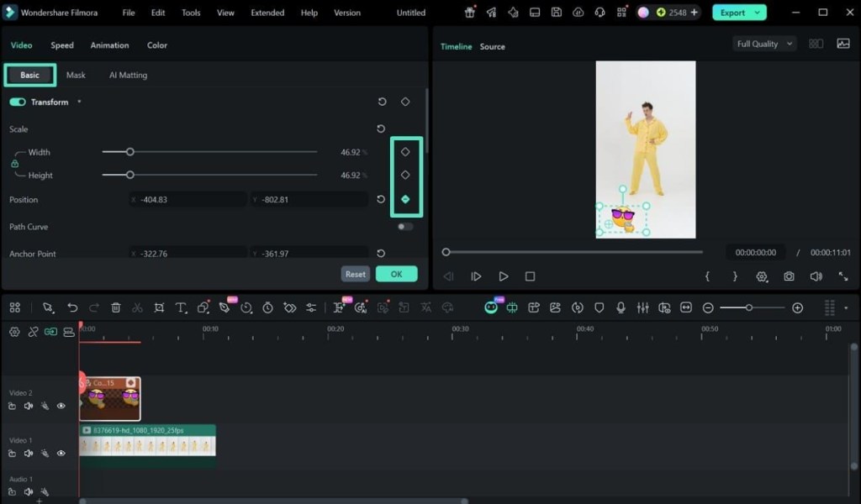Take a snapshot with the camera icon

789,276
